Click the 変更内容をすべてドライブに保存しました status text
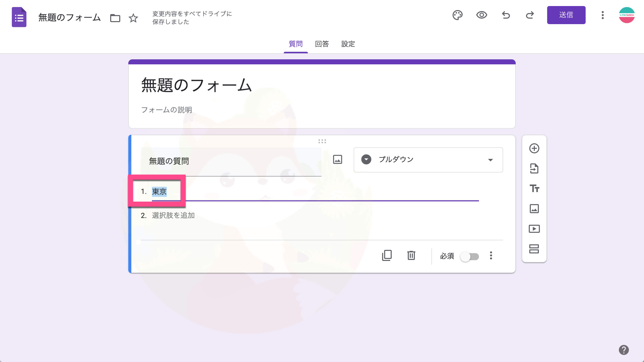This screenshot has height=362, width=644. pos(192,18)
